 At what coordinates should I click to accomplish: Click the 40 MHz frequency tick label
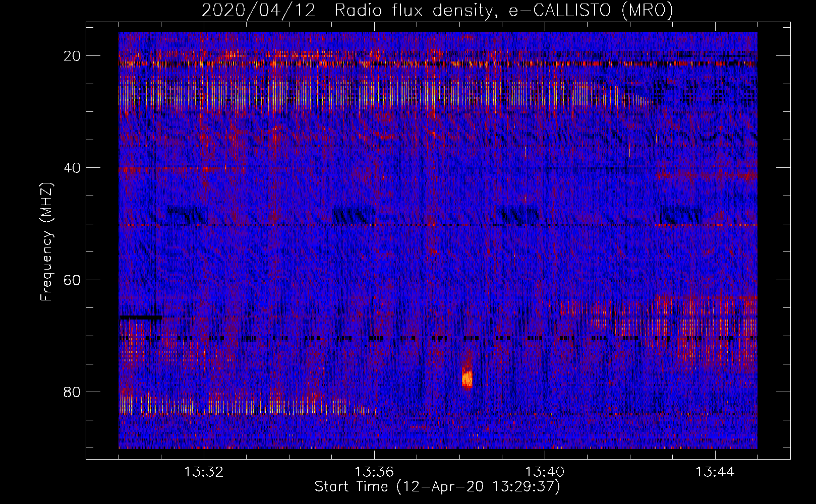(x=73, y=168)
